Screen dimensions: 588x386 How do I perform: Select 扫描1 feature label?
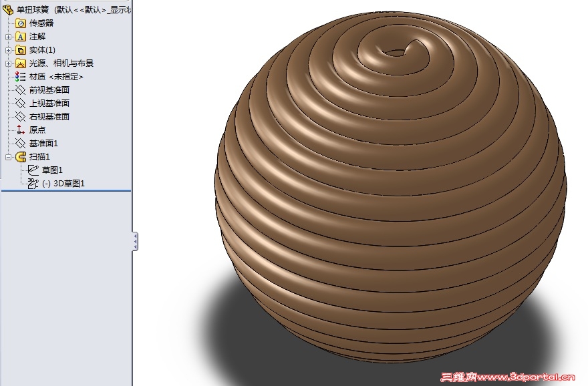coord(39,157)
